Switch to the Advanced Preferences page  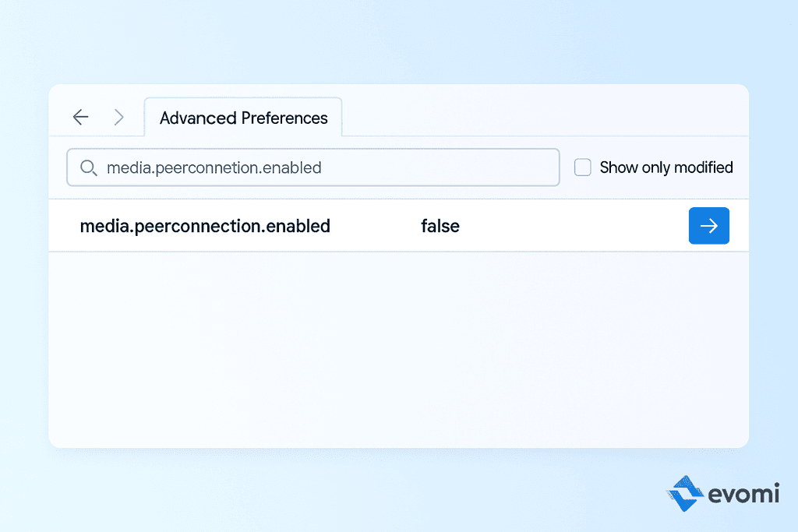tap(242, 118)
